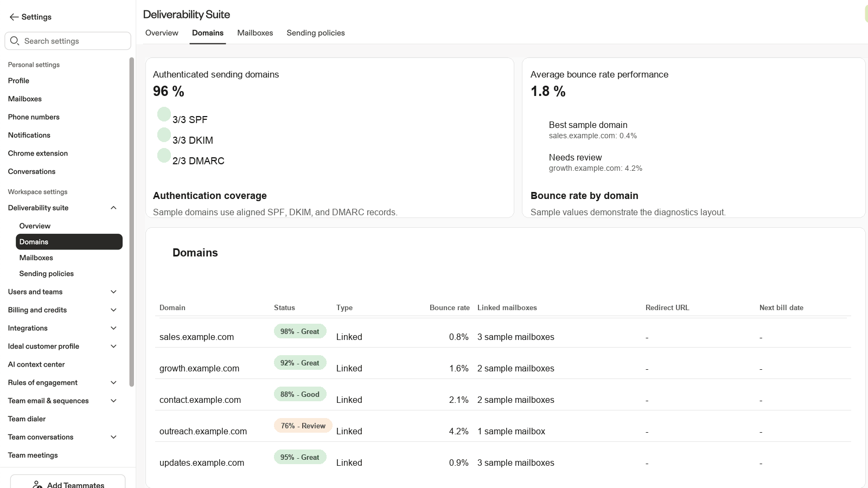Open Notifications settings
868x488 pixels.
coord(29,135)
